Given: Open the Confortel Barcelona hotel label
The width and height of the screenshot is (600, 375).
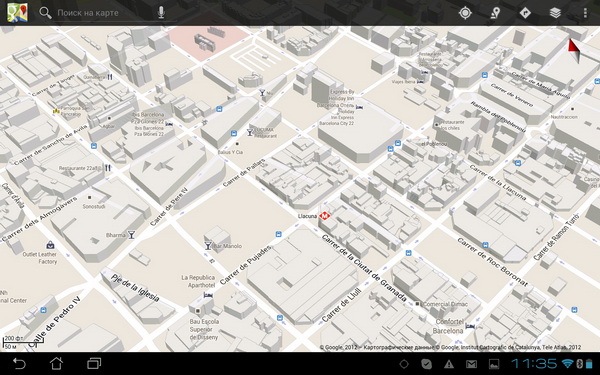Looking at the screenshot, I should 449,326.
